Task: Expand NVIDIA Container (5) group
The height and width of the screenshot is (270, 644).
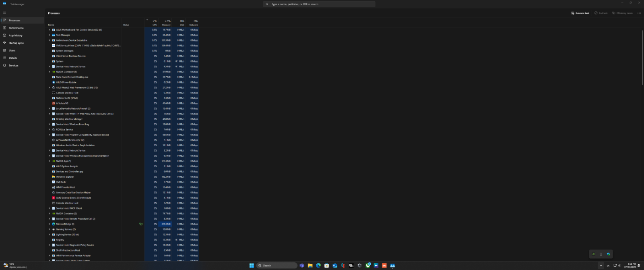Action: tap(50, 72)
